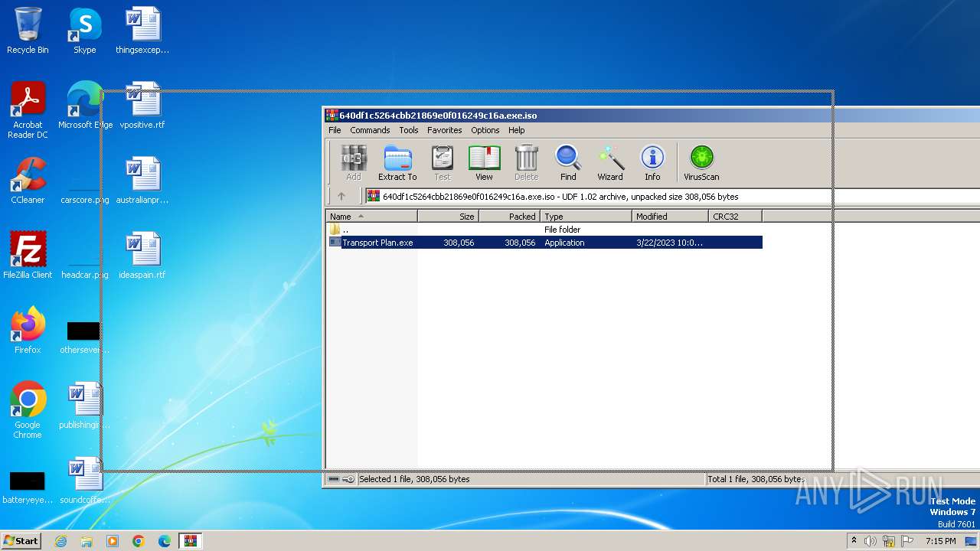Click the WinRAR taskbar button
Image resolution: width=980 pixels, height=551 pixels.
click(190, 541)
